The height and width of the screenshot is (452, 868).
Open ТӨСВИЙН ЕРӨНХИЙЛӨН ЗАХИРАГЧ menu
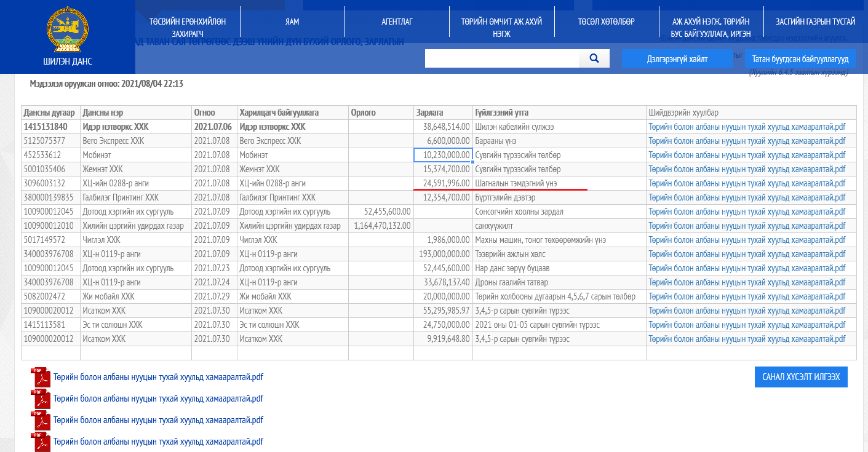(188, 27)
